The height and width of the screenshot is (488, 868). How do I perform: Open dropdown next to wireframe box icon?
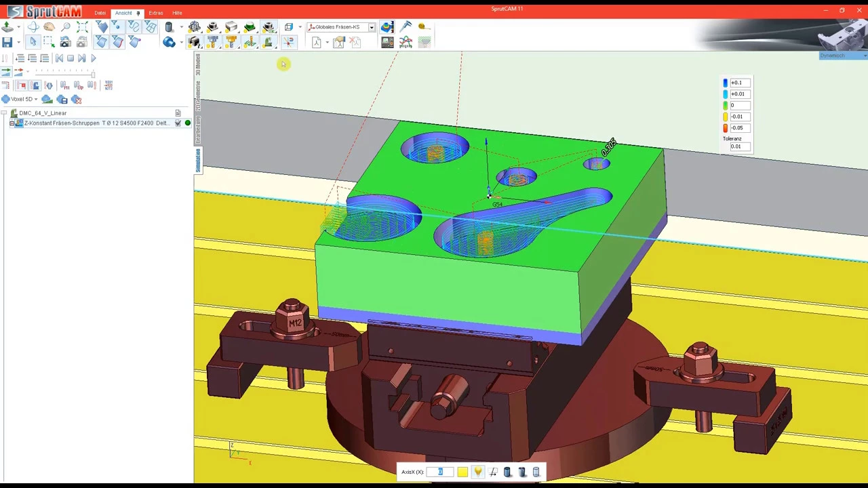[x=300, y=27]
